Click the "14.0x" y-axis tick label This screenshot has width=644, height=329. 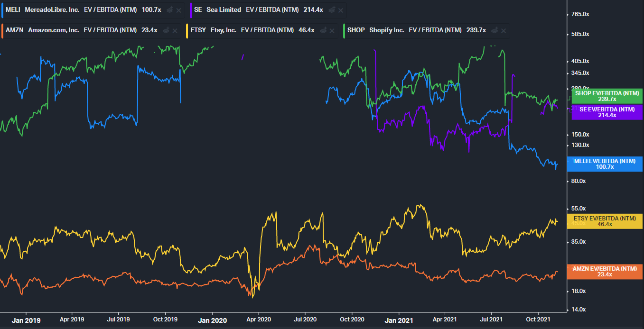click(579, 310)
